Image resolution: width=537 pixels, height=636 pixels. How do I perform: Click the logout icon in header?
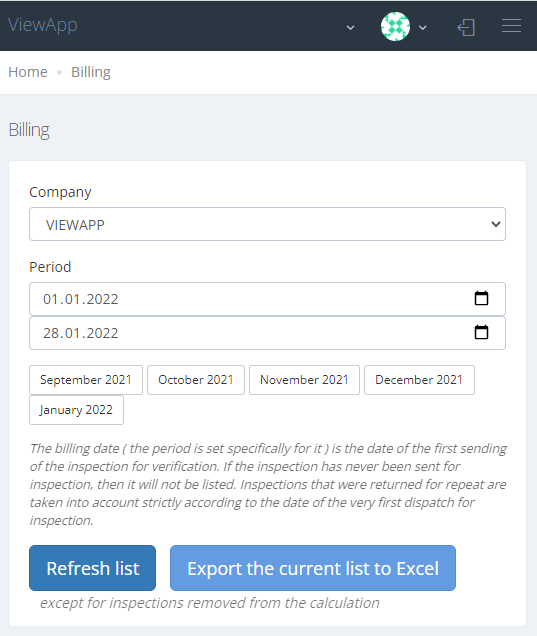click(466, 28)
